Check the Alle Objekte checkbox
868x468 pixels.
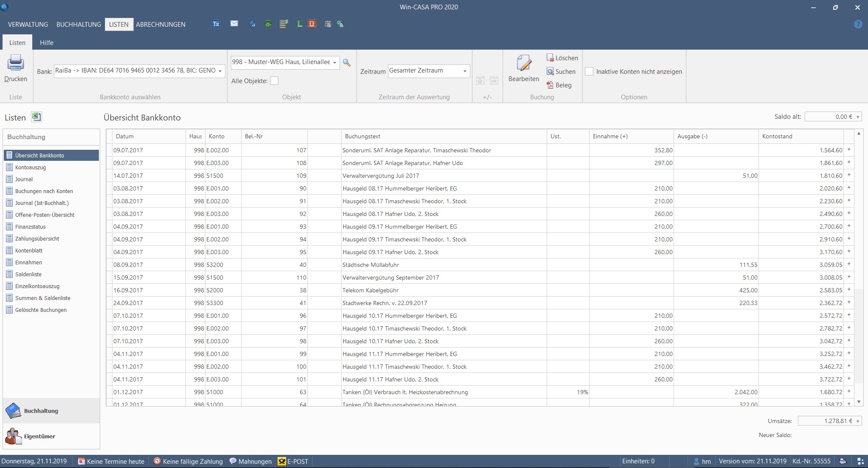(x=274, y=81)
